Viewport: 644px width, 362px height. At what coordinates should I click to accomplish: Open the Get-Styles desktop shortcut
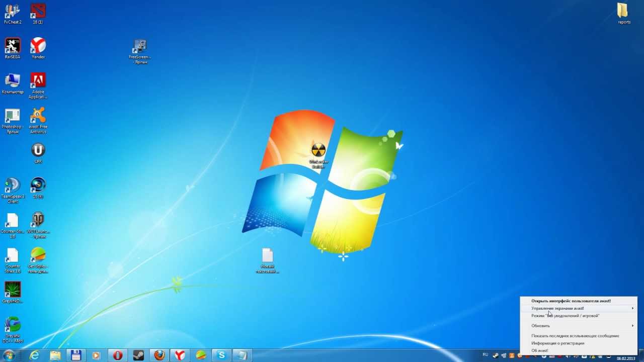(x=38, y=261)
